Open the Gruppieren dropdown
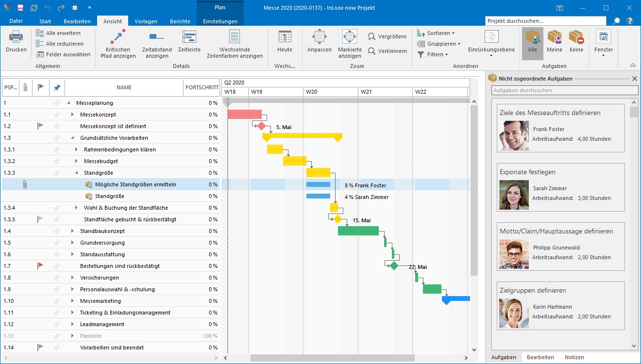Viewport: 641px width, 364px height. (439, 44)
